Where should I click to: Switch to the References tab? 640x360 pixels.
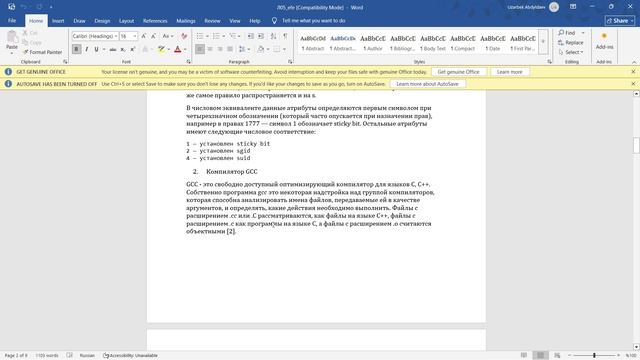(x=155, y=21)
